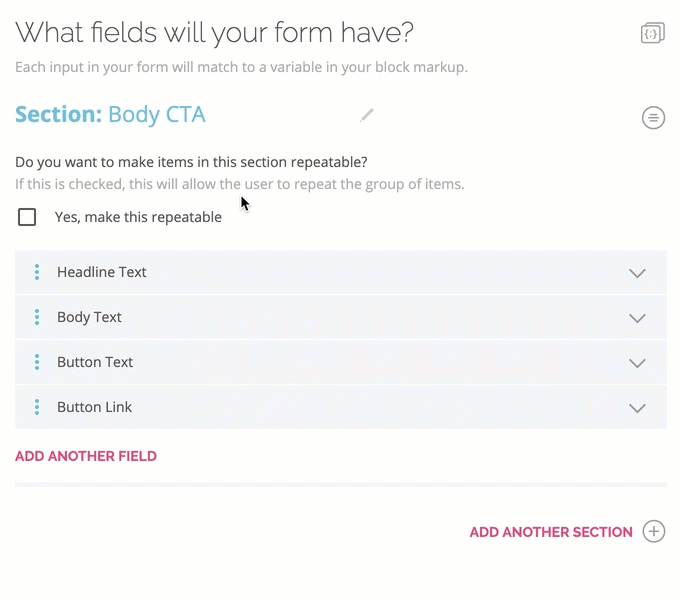The height and width of the screenshot is (600, 680).
Task: Expand the Button Text field chevron
Action: click(x=637, y=363)
